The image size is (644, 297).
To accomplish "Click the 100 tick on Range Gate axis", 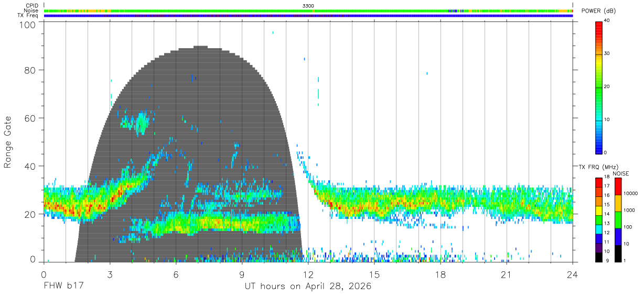I will click(x=28, y=24).
